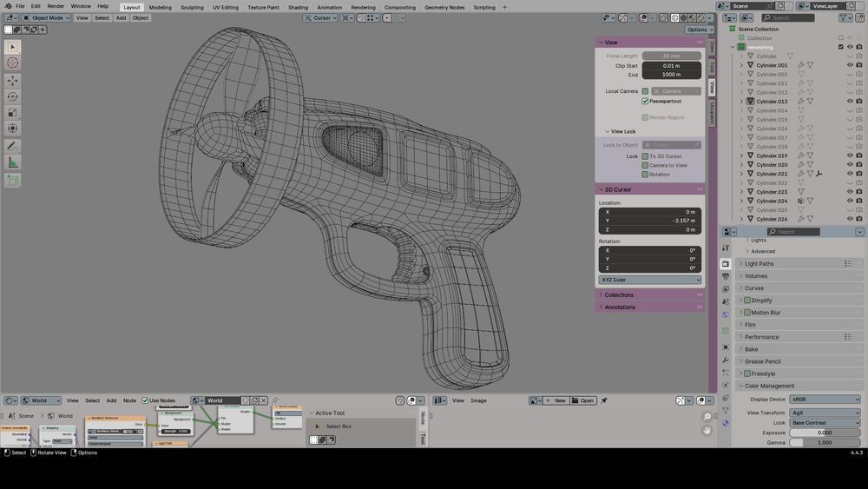Select the Annotate tool
This screenshot has height=489, width=868.
pyautogui.click(x=12, y=146)
